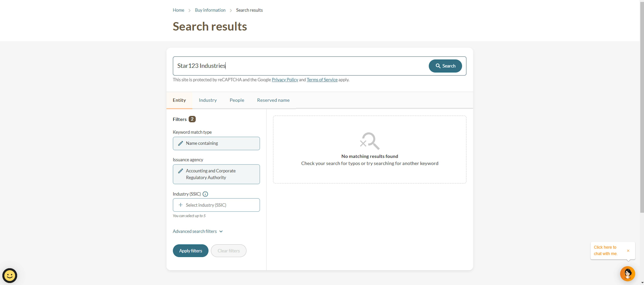Edit the Accounting and Corporate Regulatory Authority filter
This screenshot has height=285, width=644.
coord(216,174)
